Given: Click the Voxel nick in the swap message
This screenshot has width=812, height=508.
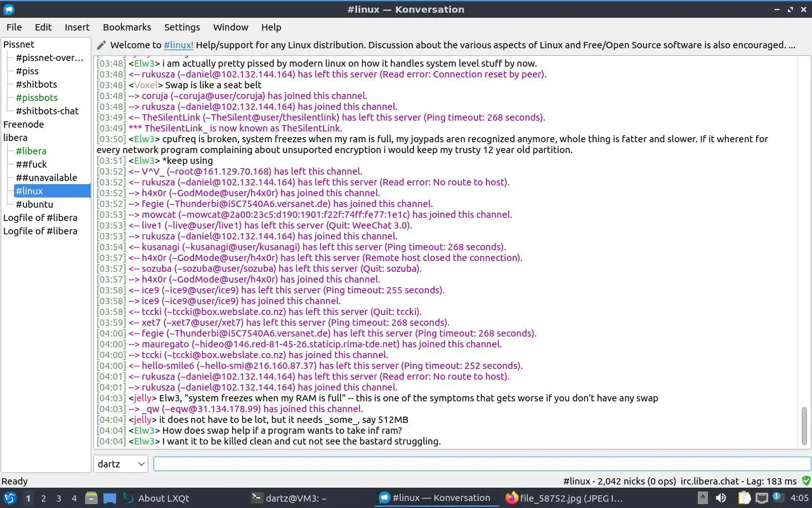Looking at the screenshot, I should coord(145,85).
